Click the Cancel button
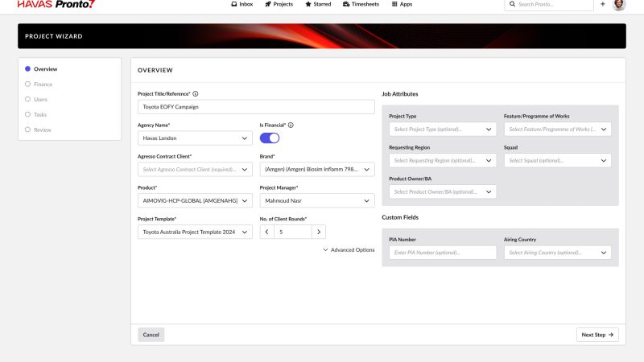This screenshot has width=644, height=362. [151, 335]
